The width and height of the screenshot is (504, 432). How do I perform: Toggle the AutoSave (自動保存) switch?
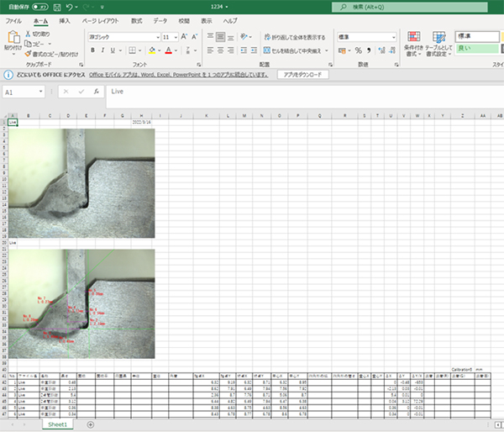[x=39, y=7]
